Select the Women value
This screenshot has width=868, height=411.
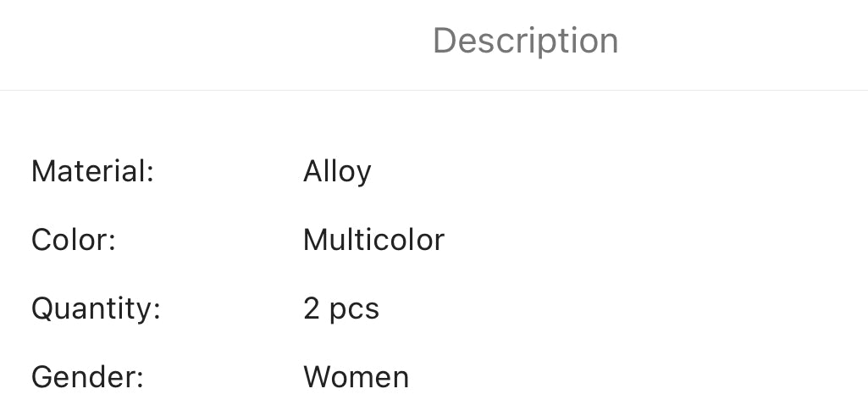tap(356, 376)
